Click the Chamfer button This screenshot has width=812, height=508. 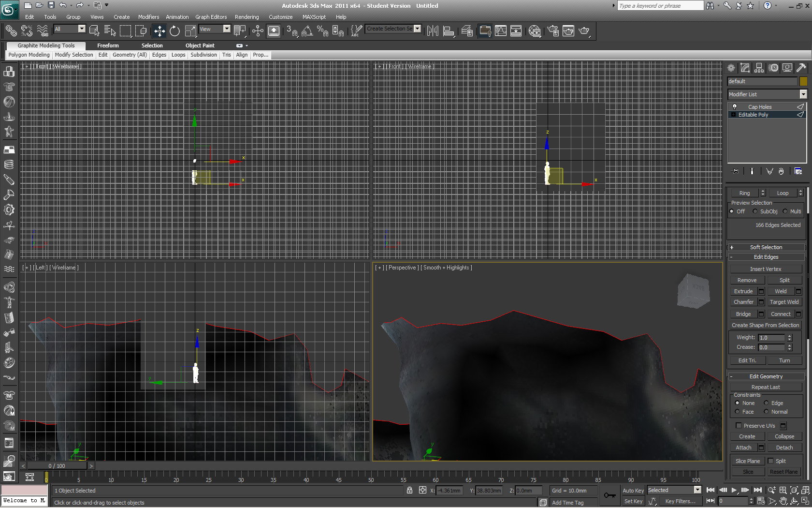point(743,302)
